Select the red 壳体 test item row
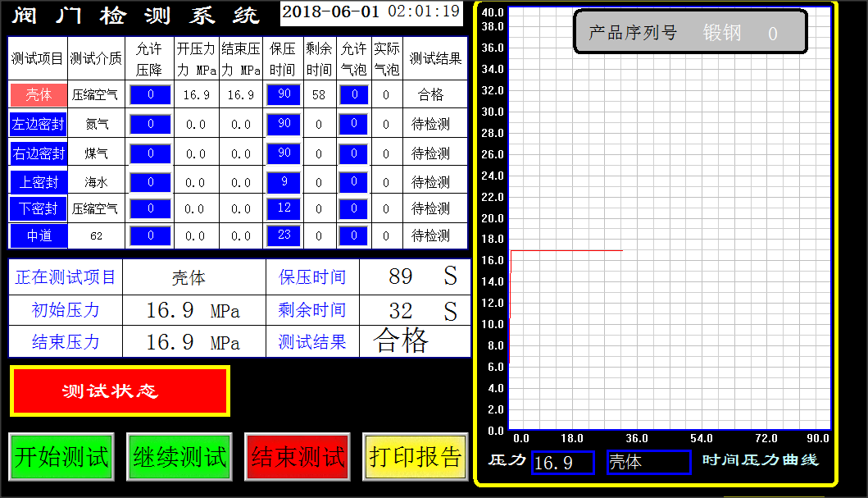 (x=38, y=94)
